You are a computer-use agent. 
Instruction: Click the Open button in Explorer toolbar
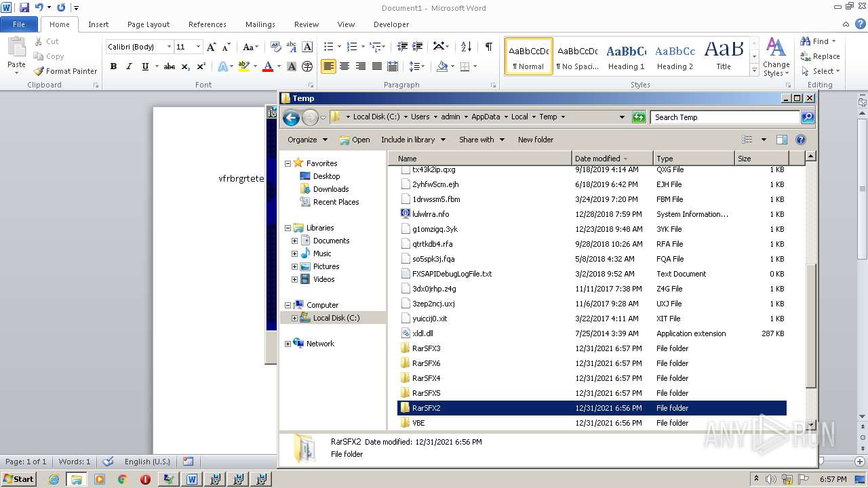355,140
